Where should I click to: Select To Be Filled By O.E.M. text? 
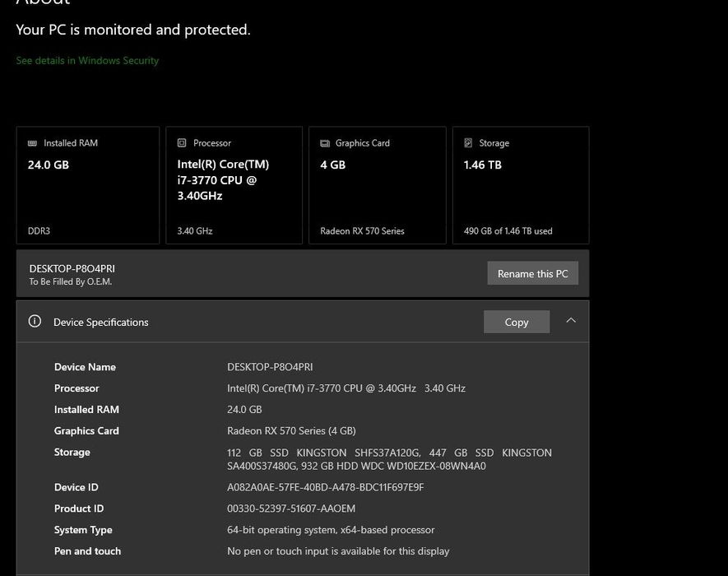tap(71, 281)
